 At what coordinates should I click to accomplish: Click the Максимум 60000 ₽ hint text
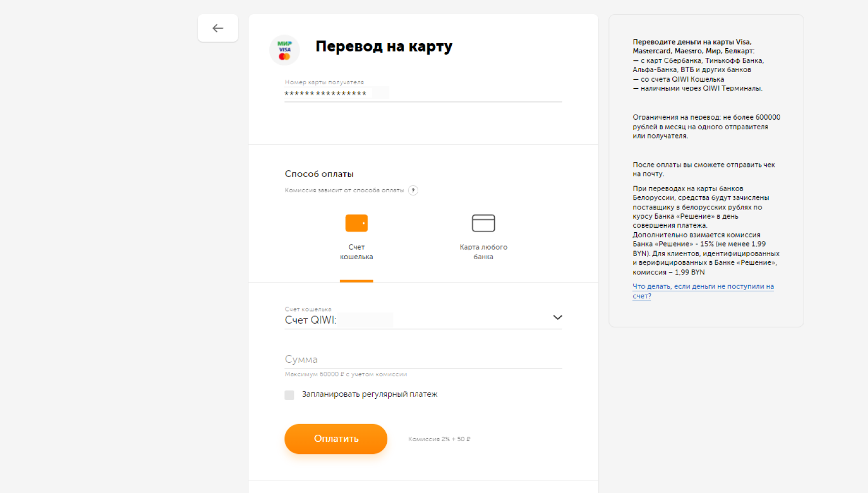click(346, 374)
